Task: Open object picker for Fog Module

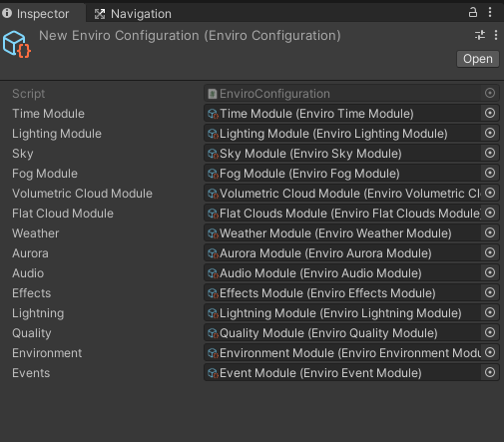Action: [490, 173]
